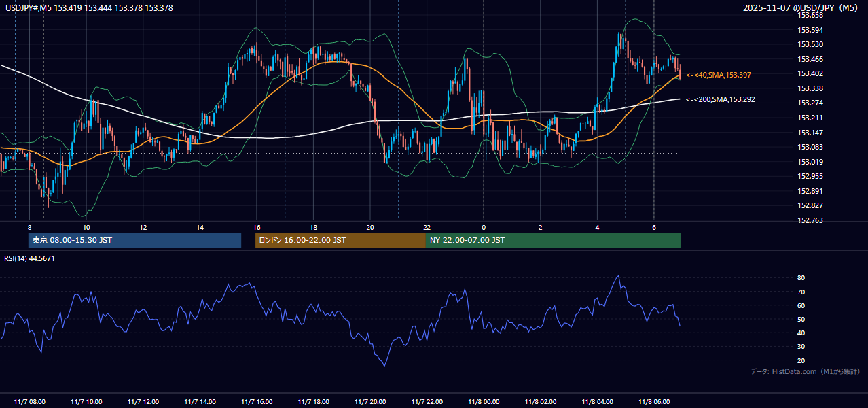Click the RSI(14) 44.5671 indicator label
This screenshot has width=868, height=408.
pyautogui.click(x=29, y=258)
